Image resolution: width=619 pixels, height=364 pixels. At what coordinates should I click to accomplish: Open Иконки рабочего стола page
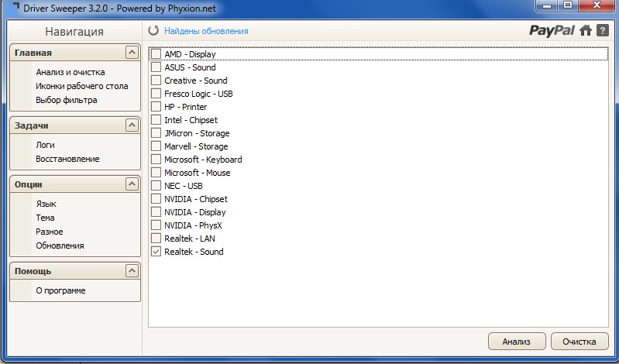(x=81, y=86)
